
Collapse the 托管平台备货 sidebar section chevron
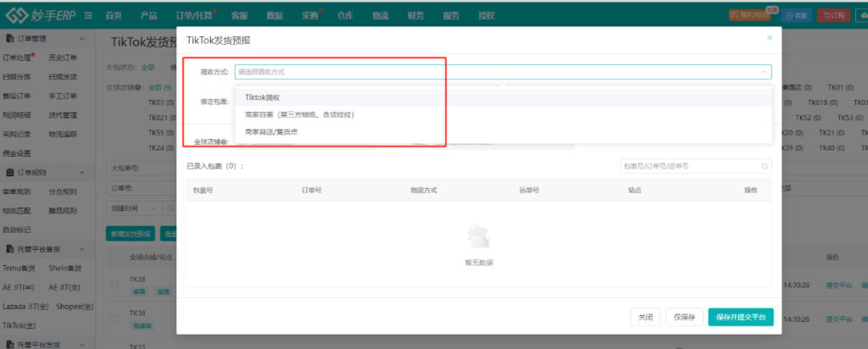tap(82, 249)
